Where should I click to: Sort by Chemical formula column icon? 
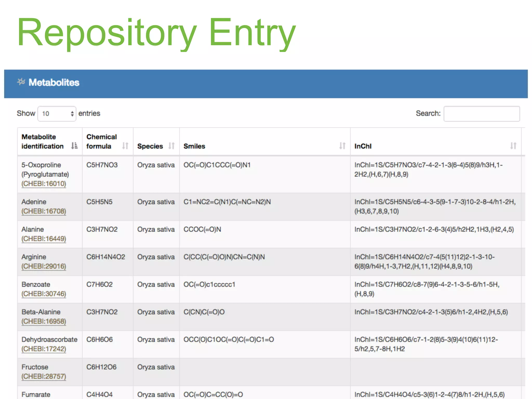point(125,146)
